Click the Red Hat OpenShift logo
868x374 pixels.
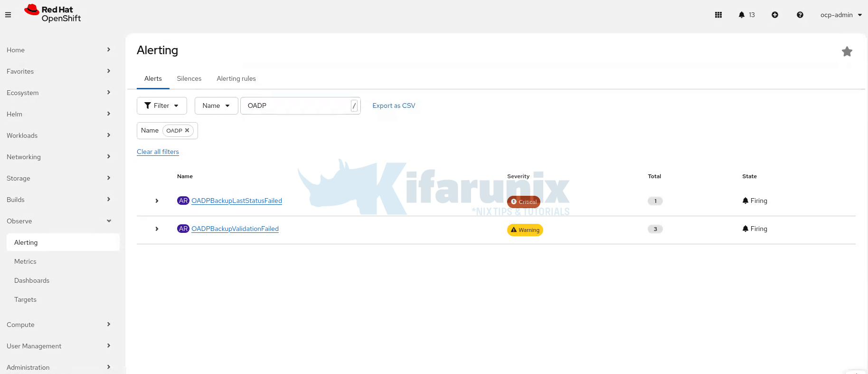[x=53, y=14]
